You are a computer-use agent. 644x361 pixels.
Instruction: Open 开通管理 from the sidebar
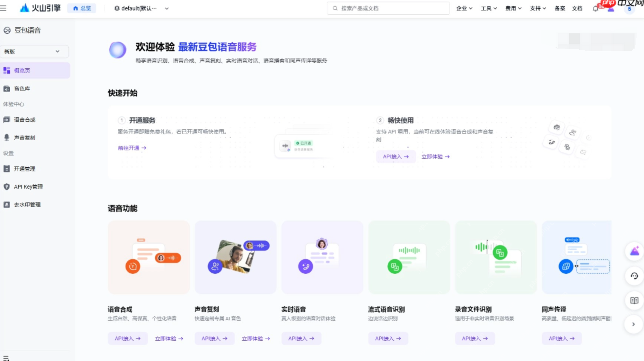(x=25, y=169)
